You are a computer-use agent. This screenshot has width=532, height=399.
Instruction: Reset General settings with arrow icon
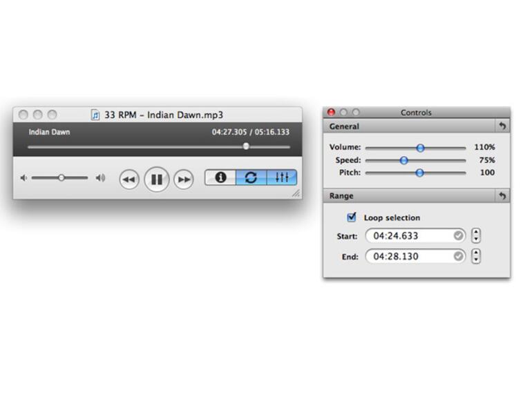click(502, 126)
